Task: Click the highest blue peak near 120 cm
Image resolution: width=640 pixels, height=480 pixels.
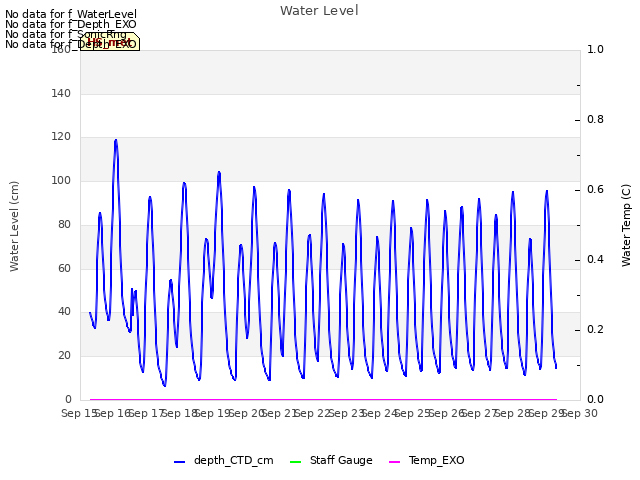Action: tap(116, 140)
